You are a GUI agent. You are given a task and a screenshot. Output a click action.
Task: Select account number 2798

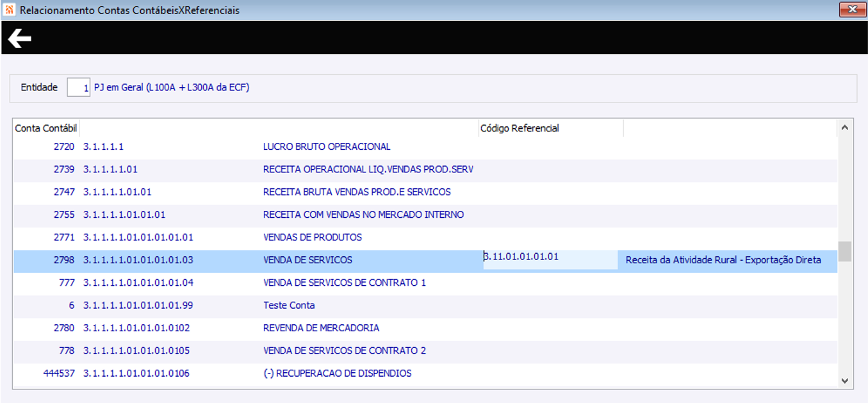point(64,260)
